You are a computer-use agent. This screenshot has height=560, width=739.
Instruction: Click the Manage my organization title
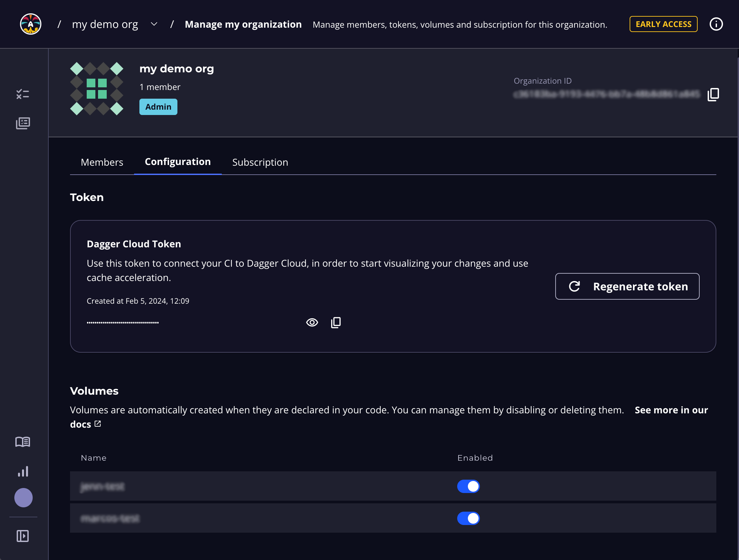243,24
